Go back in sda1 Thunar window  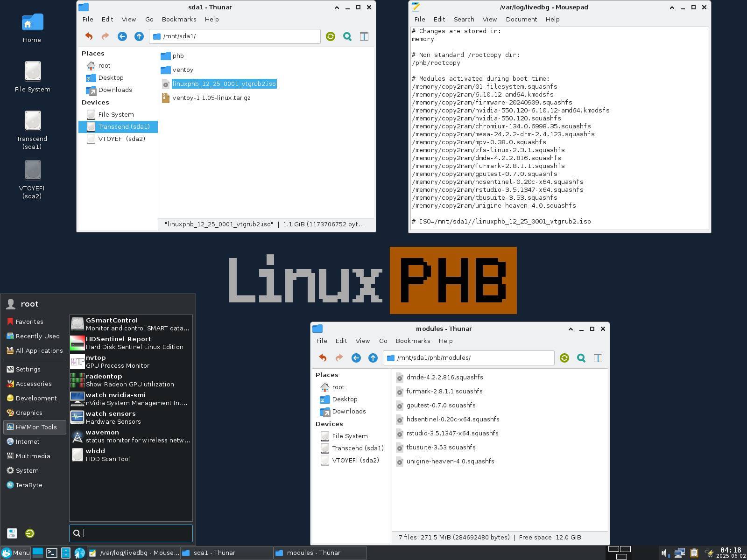pyautogui.click(x=122, y=36)
